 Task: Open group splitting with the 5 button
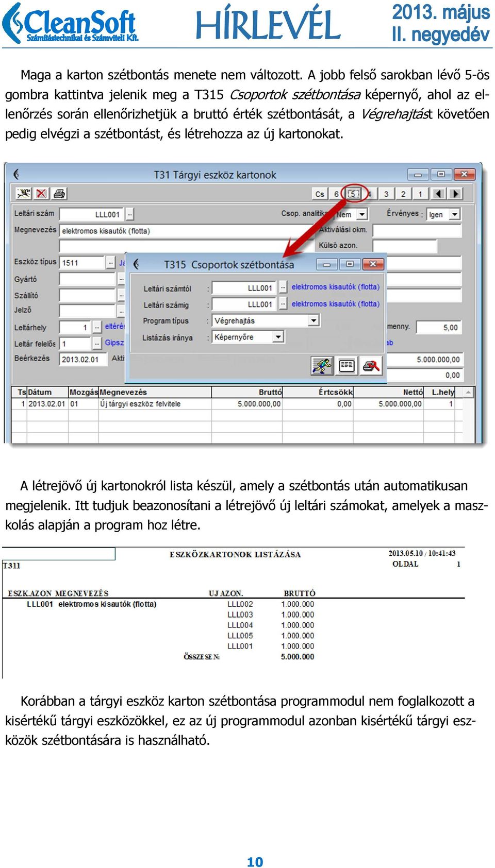[353, 194]
